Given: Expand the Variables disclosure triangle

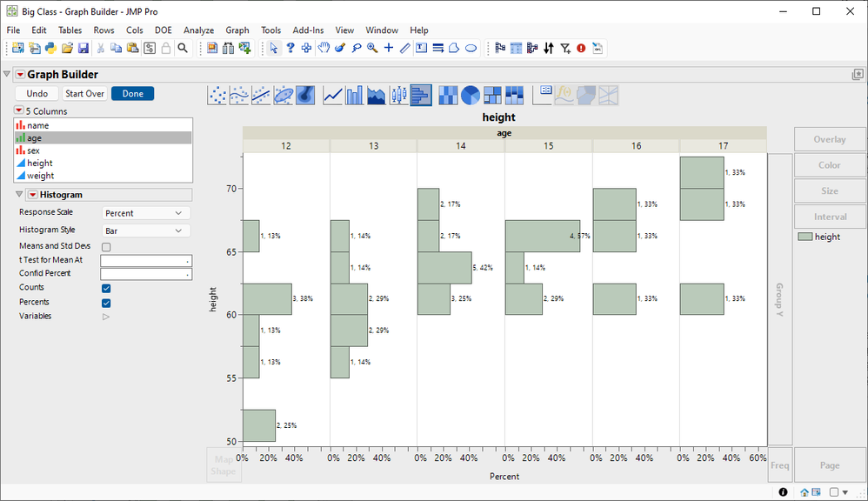Looking at the screenshot, I should [x=106, y=317].
